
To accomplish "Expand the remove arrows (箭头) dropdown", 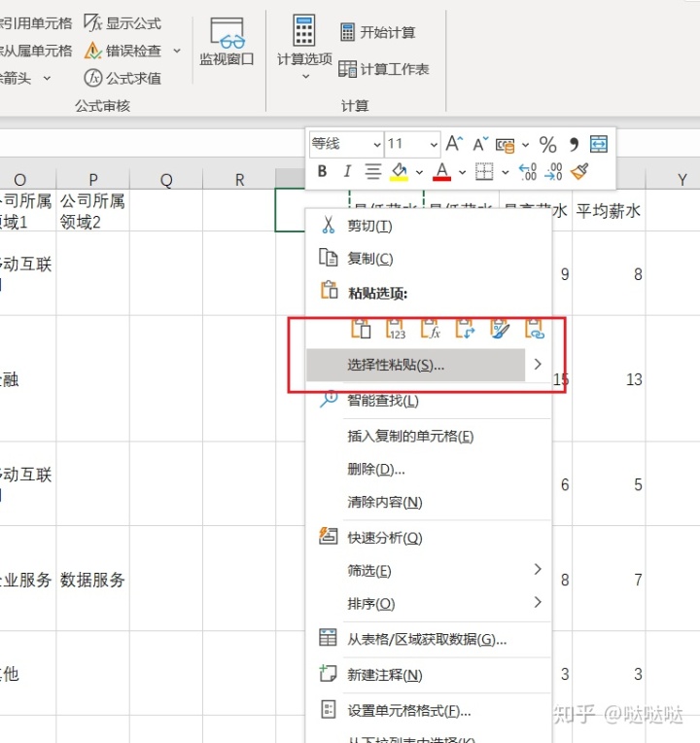I will pyautogui.click(x=47, y=78).
